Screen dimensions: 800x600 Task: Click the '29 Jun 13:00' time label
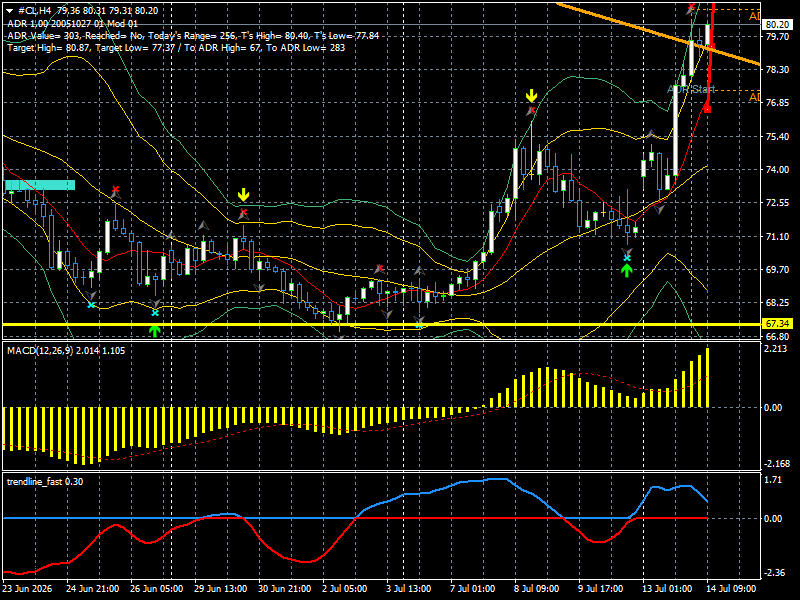tap(220, 589)
